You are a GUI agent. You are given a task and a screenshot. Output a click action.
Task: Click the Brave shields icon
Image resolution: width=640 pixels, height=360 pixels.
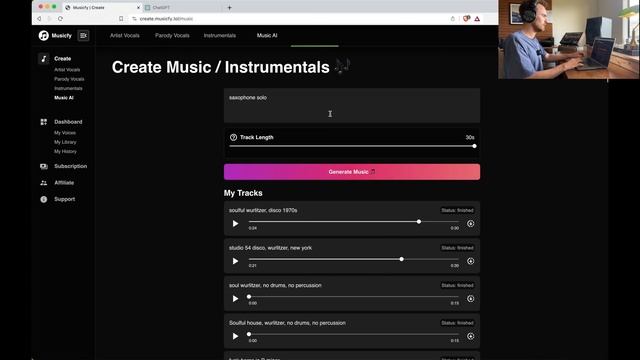click(x=466, y=19)
